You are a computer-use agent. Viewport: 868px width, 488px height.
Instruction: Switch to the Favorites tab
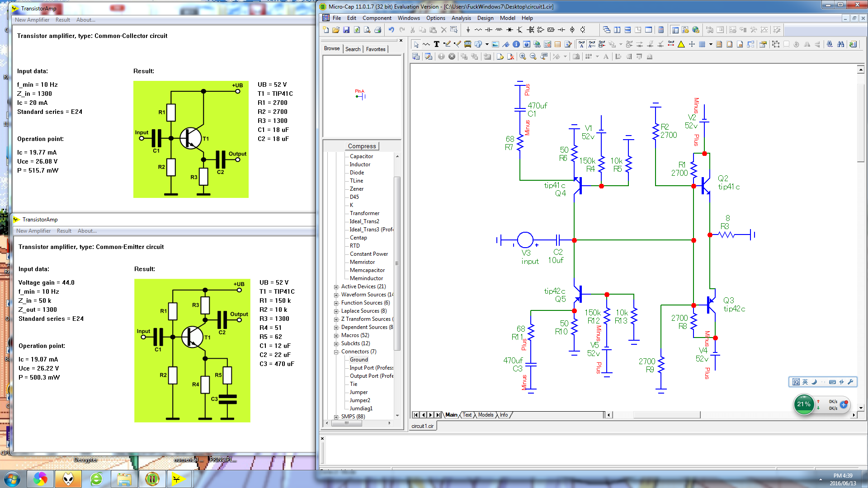[376, 49]
